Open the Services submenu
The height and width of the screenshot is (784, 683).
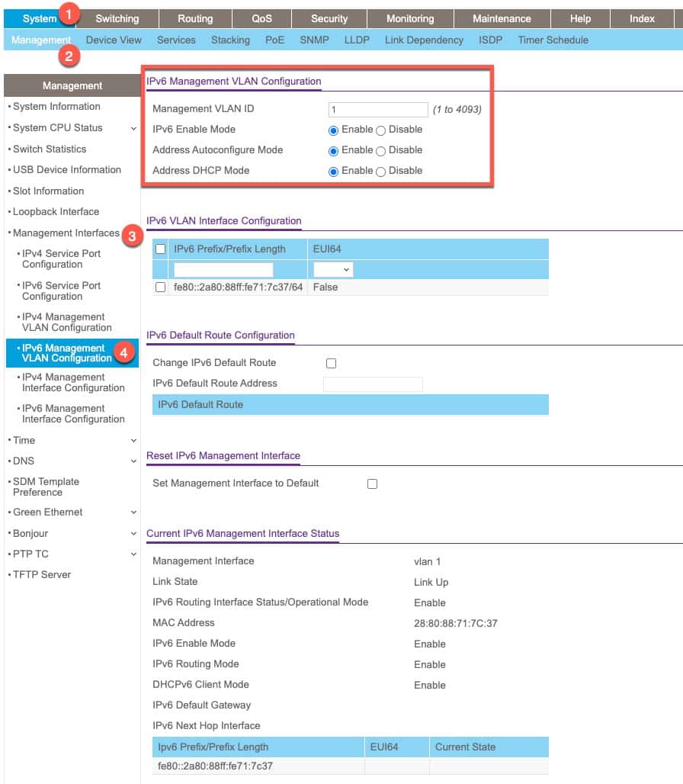[176, 40]
